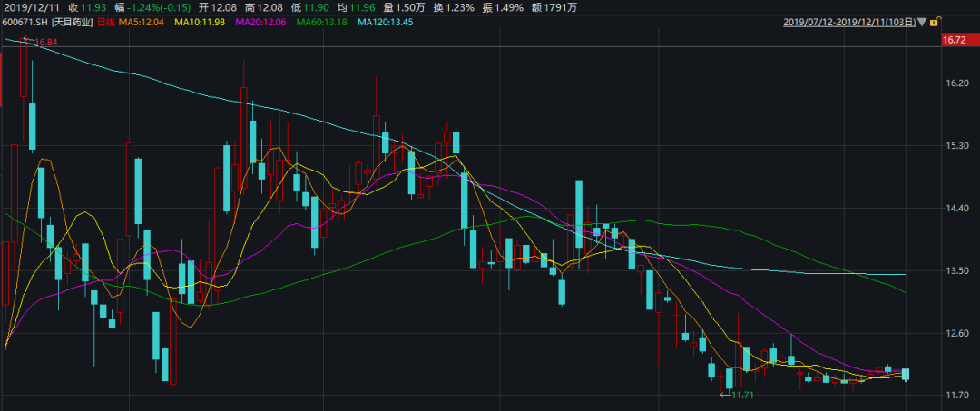Click the 13.50 price axis label

point(957,271)
